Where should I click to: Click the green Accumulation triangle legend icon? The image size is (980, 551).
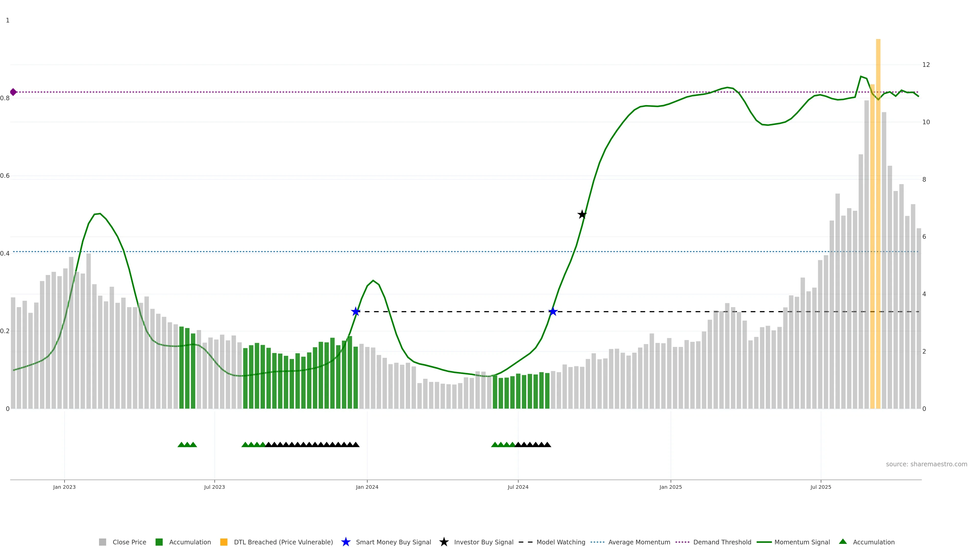point(843,542)
